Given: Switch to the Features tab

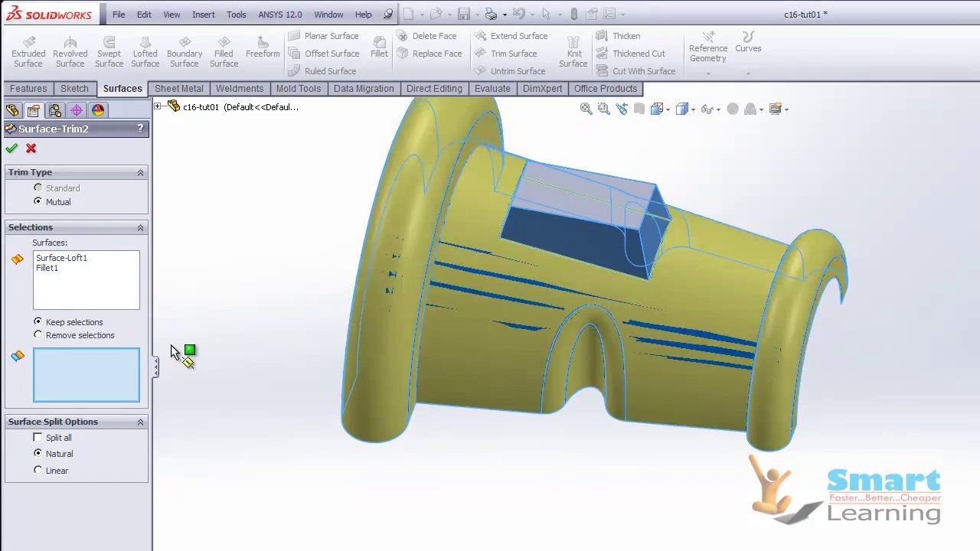Looking at the screenshot, I should coord(28,89).
